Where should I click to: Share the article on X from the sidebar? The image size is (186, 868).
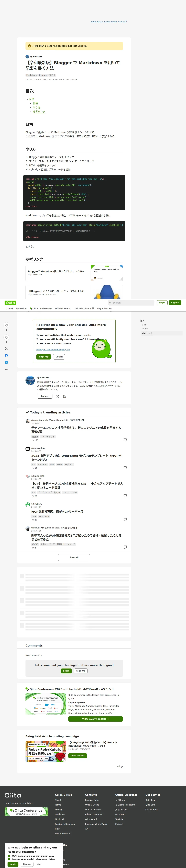[6, 348]
